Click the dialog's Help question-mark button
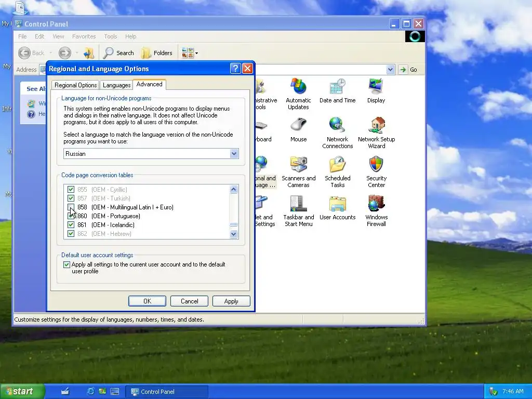The image size is (532, 399). click(235, 69)
